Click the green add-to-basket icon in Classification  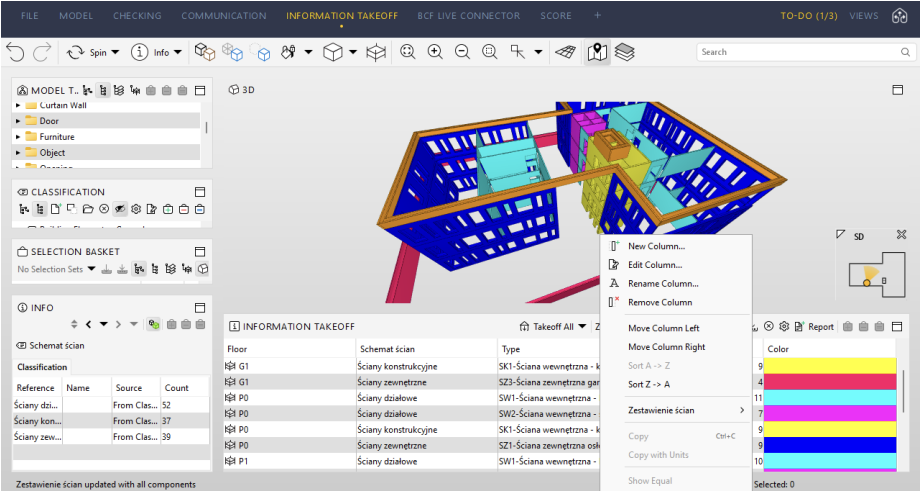pyautogui.click(x=168, y=209)
